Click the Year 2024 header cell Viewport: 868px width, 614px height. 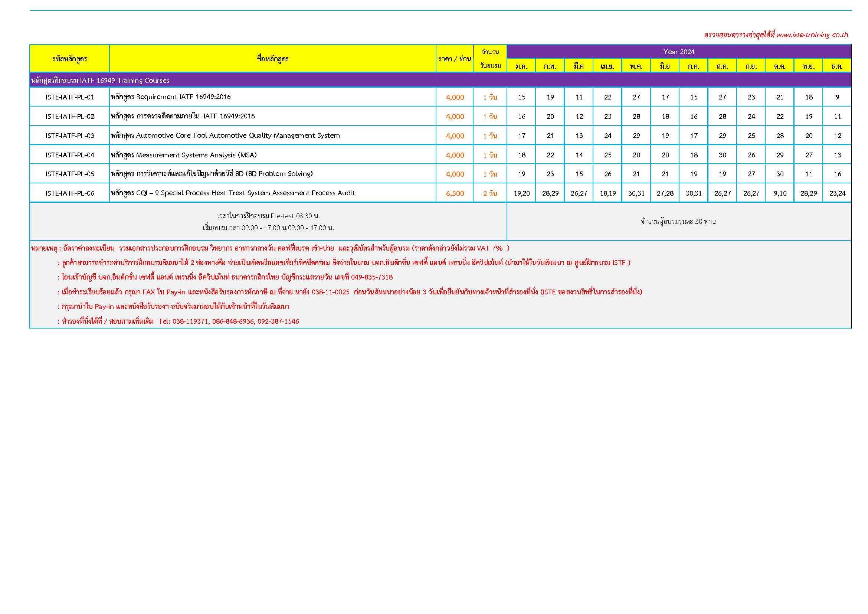point(679,52)
